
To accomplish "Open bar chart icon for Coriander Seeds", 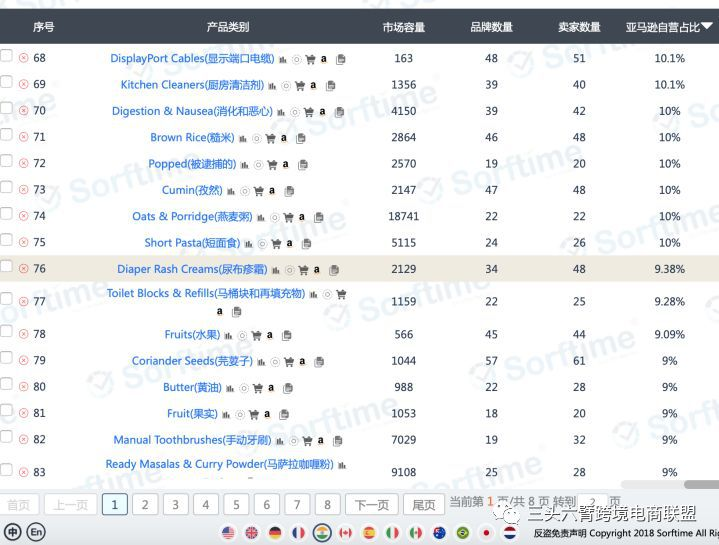I will pyautogui.click(x=261, y=363).
